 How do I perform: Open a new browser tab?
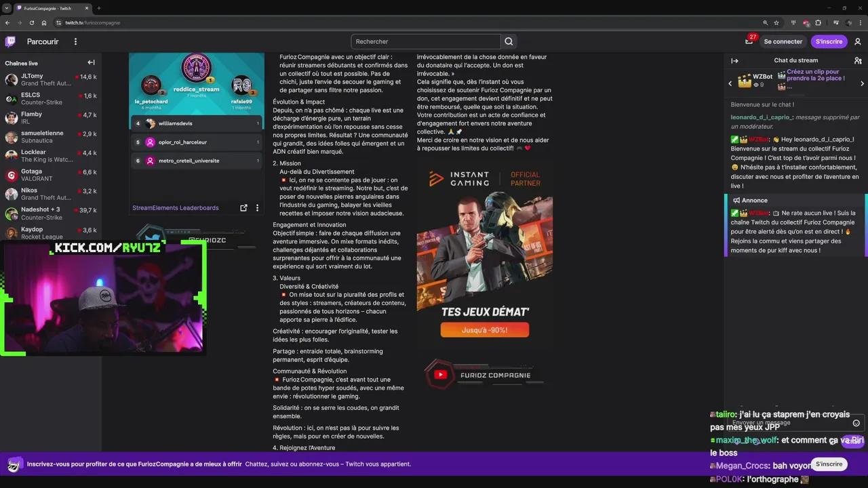(99, 8)
